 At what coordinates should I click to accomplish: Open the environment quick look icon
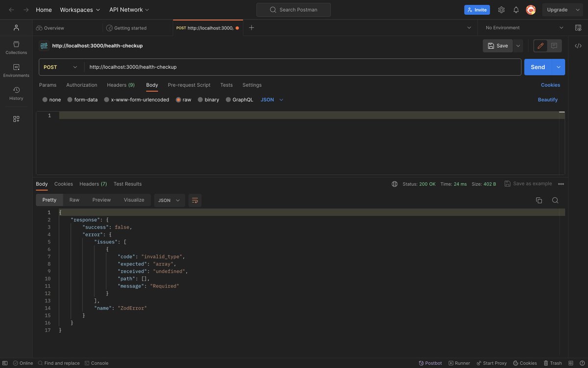tap(578, 27)
